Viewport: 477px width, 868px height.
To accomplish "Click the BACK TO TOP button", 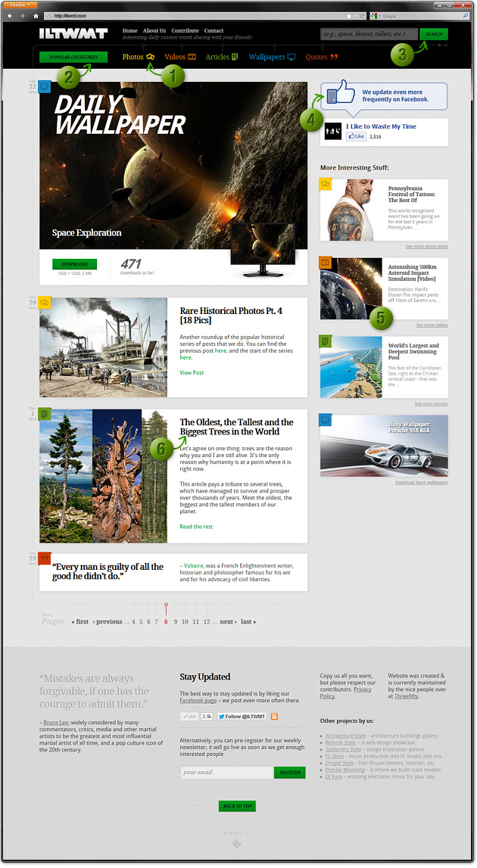I will [237, 806].
